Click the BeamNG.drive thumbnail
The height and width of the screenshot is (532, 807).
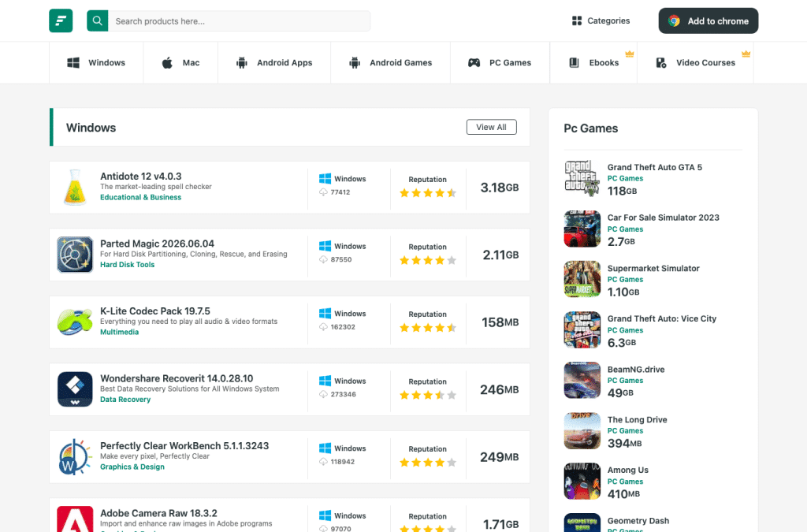click(582, 380)
